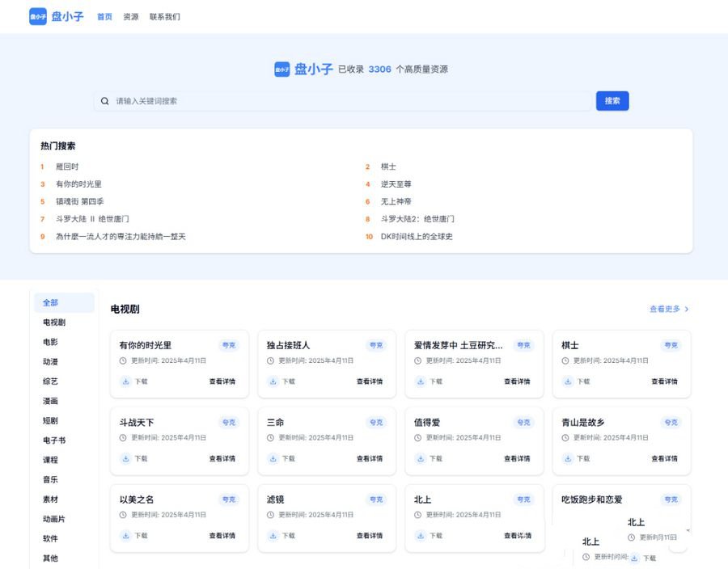The height and width of the screenshot is (569, 728).
Task: Expand more TV dramas via the 查看更多 chevron
Action: [687, 309]
